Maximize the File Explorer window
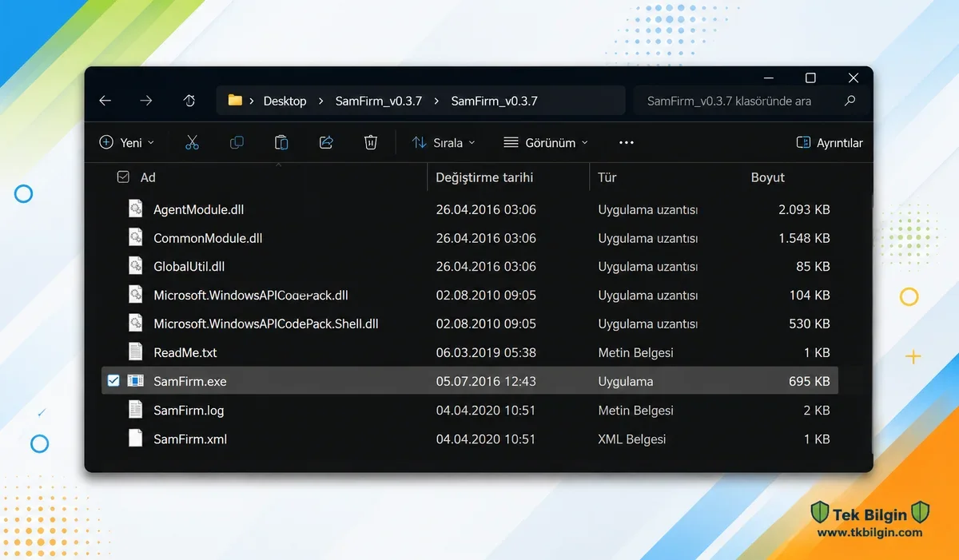 pos(810,77)
